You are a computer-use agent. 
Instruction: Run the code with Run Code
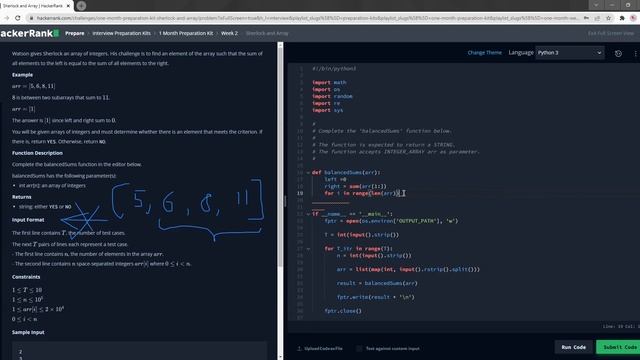click(x=573, y=347)
